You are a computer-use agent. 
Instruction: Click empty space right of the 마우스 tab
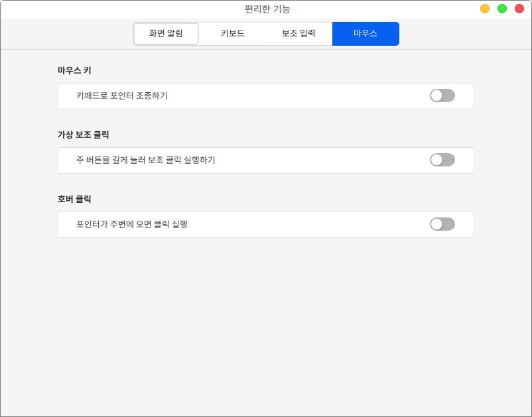464,34
